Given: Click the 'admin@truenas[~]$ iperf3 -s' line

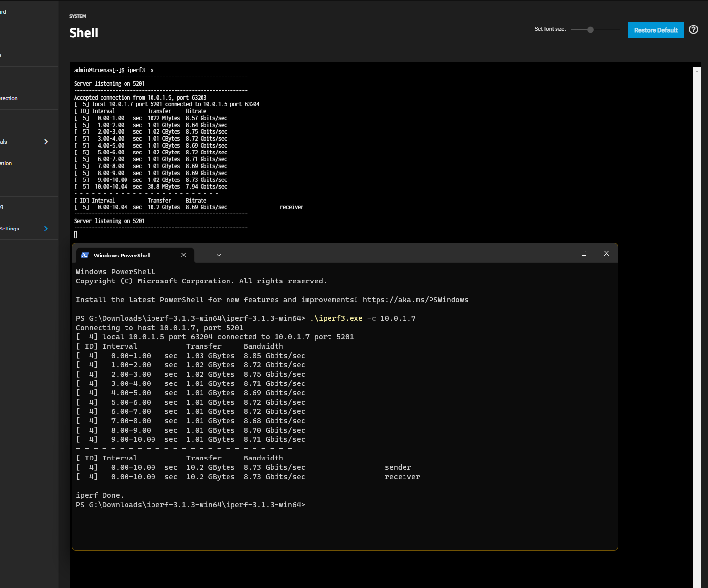Looking at the screenshot, I should pyautogui.click(x=114, y=70).
